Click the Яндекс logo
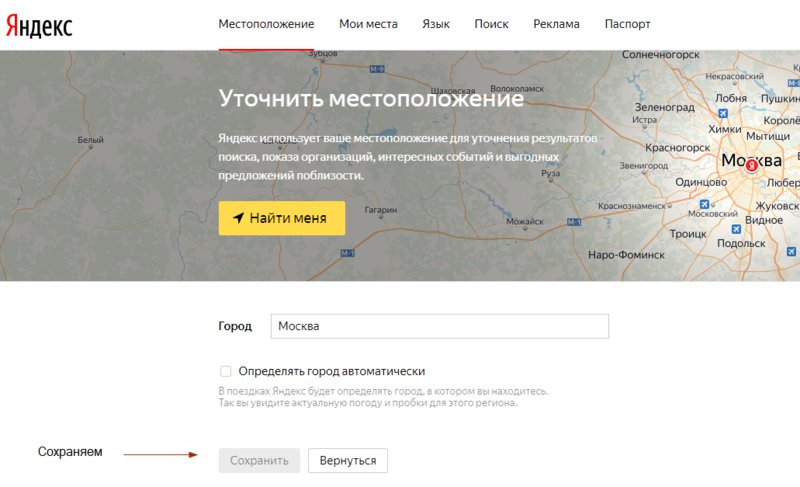This screenshot has height=487, width=800. click(39, 25)
